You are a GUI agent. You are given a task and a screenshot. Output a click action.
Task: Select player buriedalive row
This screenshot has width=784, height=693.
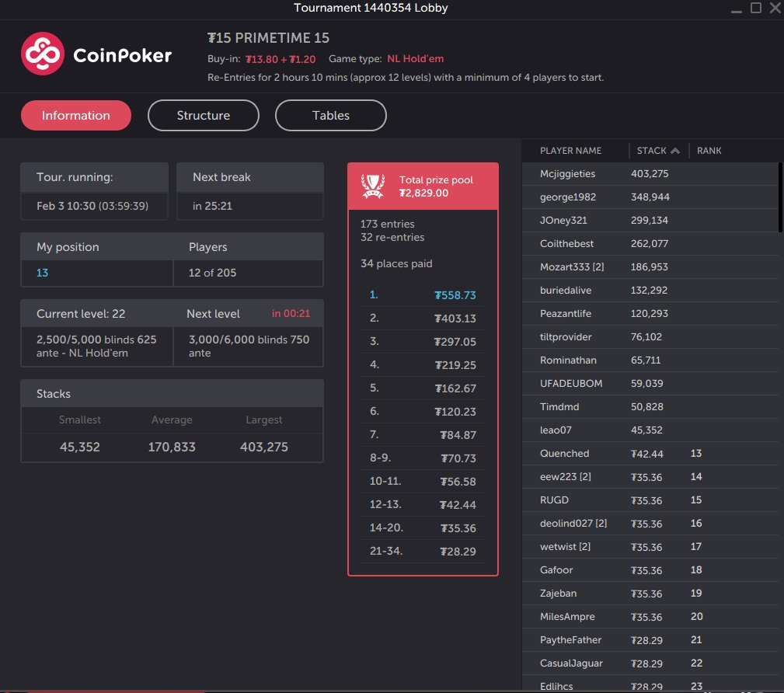[650, 290]
